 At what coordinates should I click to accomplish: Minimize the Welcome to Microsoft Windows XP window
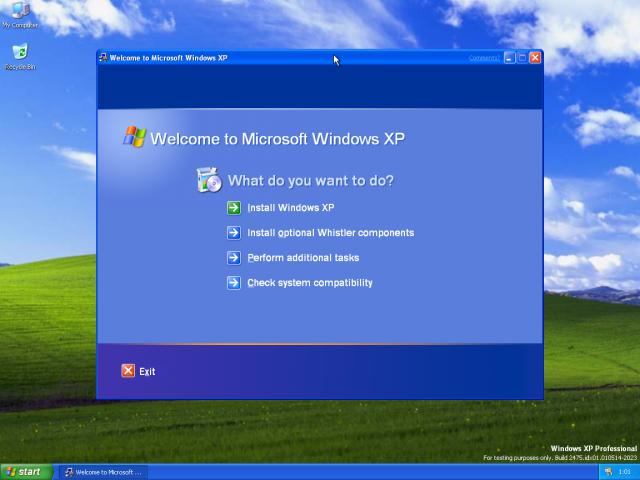[509, 58]
